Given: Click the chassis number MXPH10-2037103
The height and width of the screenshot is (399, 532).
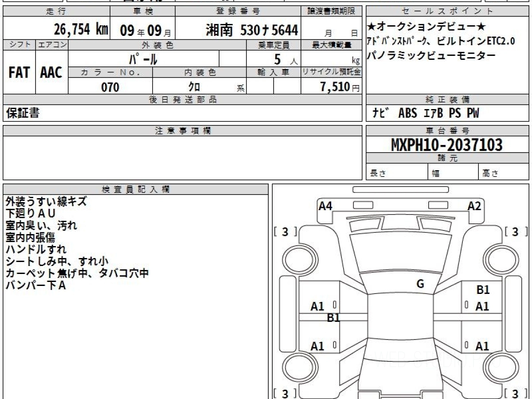Looking at the screenshot, I should pos(447,145).
